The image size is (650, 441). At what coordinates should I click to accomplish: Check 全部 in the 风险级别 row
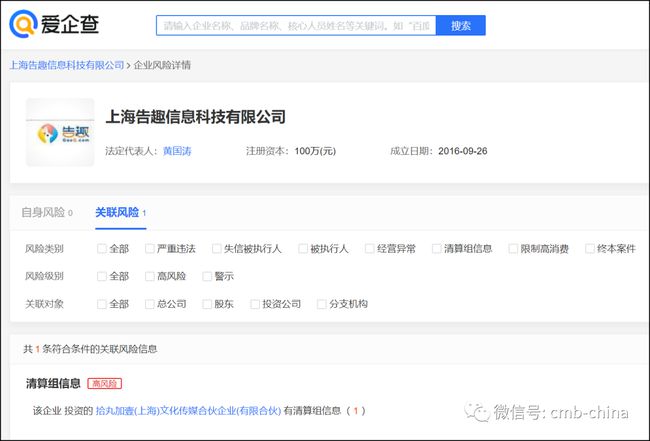click(102, 276)
